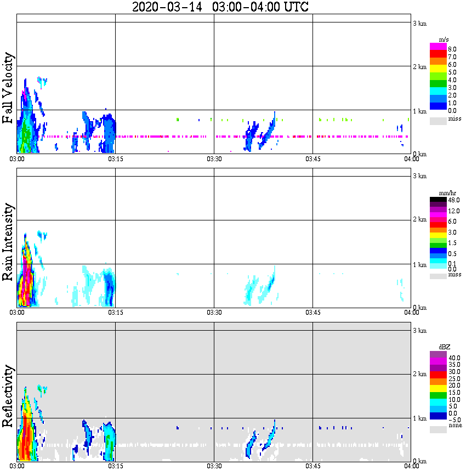Select the purple 40.0 dBZ legend swatch
Viewport: 466px width, 476px height.
point(438,354)
